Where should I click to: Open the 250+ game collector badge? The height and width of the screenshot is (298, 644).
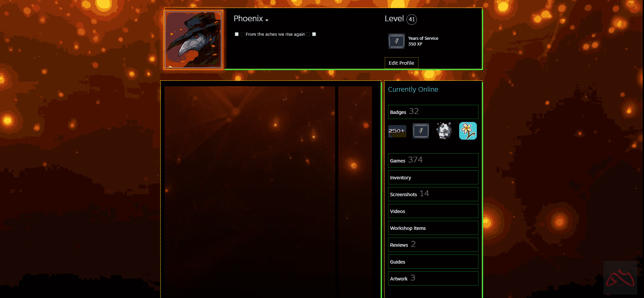point(397,131)
